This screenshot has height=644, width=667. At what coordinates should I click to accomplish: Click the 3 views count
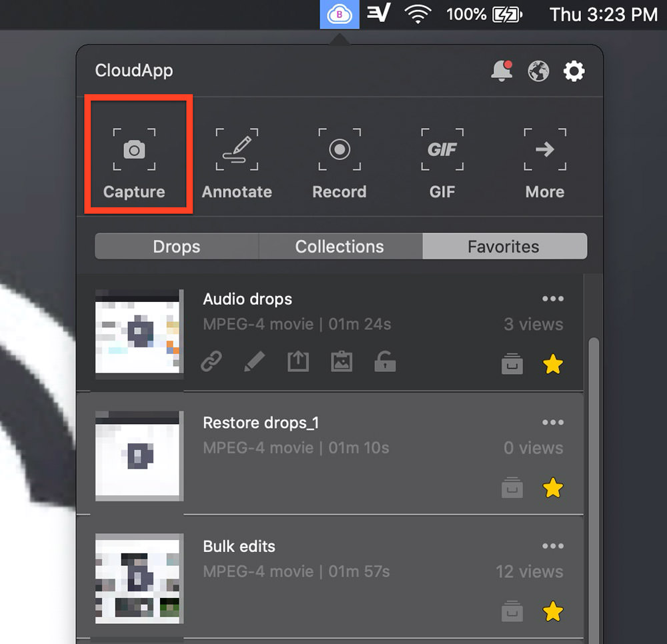(x=534, y=325)
